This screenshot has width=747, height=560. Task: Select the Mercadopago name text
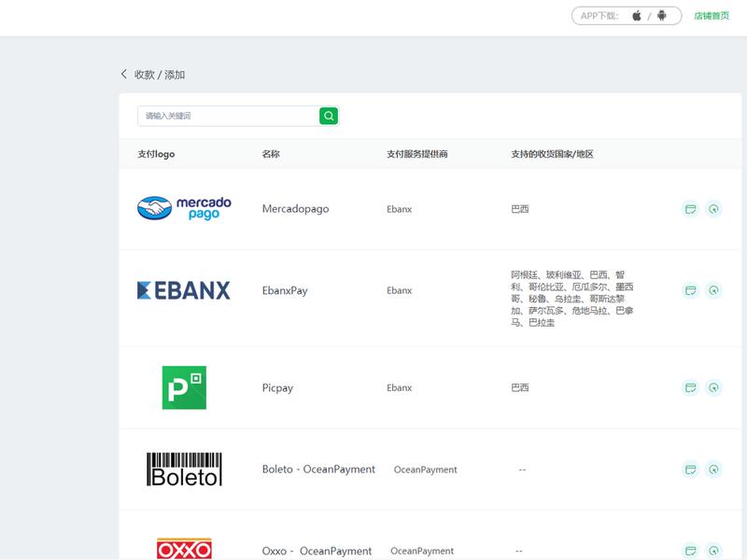pyautogui.click(x=295, y=209)
